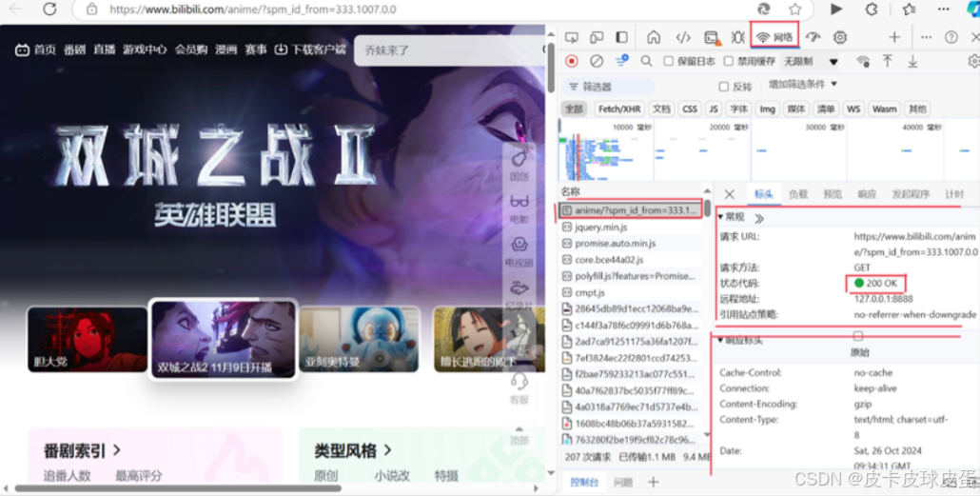Screen dimensions: 980x496
Task: Click the 筛选器 filter input field
Action: 608,87
